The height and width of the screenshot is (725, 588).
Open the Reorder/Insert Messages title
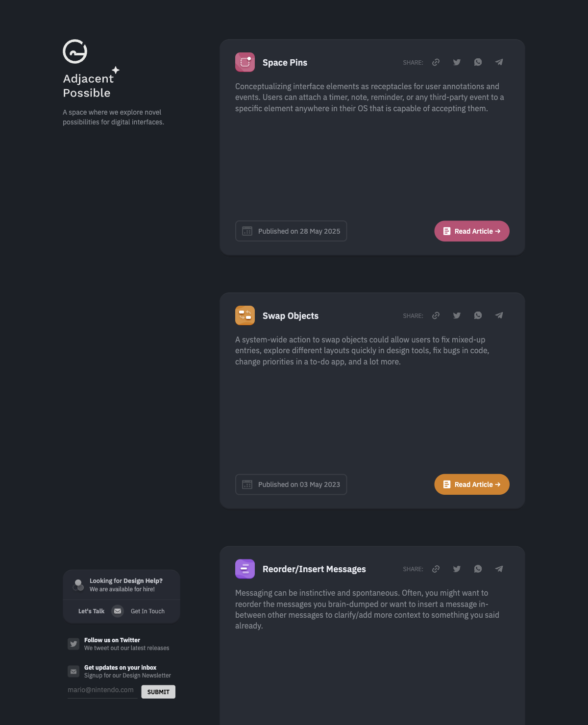(314, 569)
